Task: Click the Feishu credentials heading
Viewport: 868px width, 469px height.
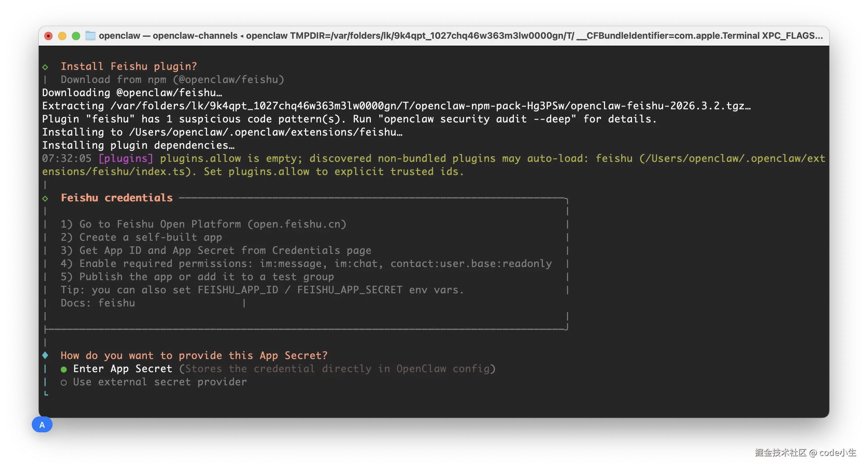Action: coord(116,198)
